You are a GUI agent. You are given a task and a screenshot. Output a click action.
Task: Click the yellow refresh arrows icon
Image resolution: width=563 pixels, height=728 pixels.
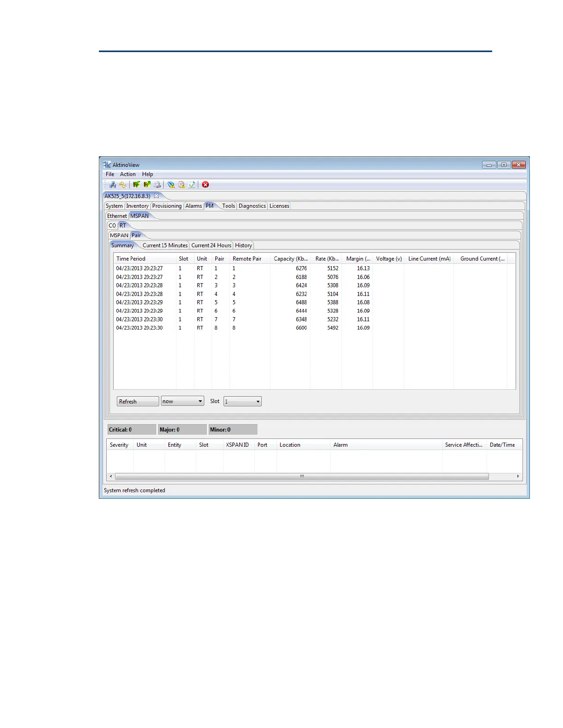[122, 184]
